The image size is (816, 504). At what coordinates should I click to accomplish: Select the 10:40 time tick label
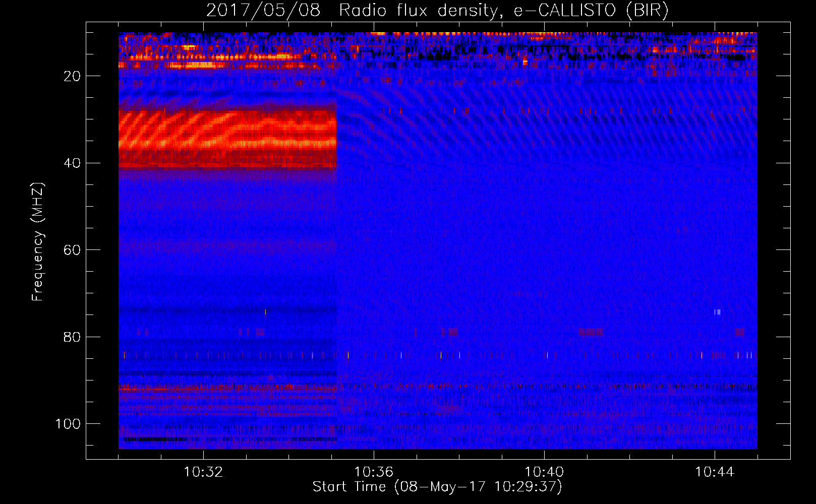[x=544, y=472]
